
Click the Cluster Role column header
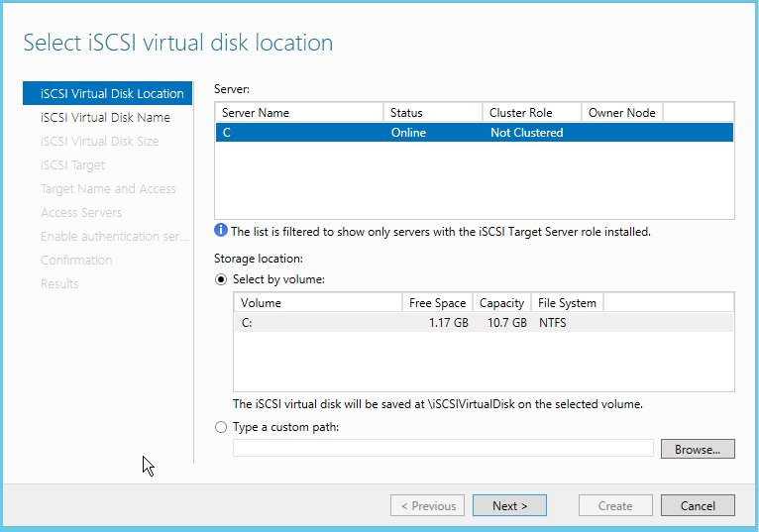[x=531, y=113]
